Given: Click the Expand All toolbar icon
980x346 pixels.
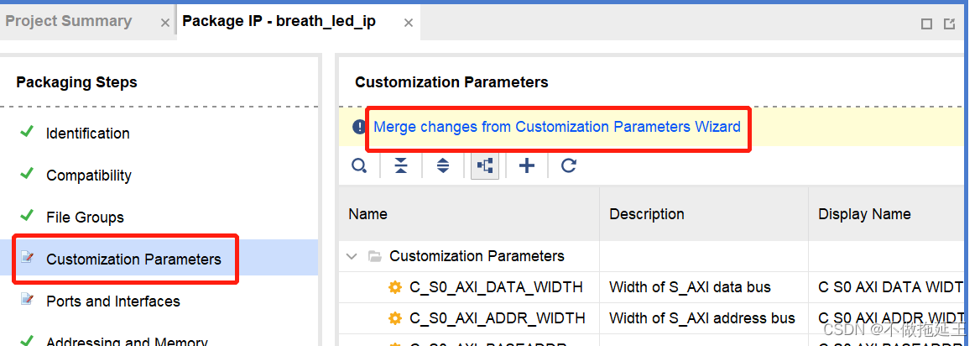Looking at the screenshot, I should 443,166.
